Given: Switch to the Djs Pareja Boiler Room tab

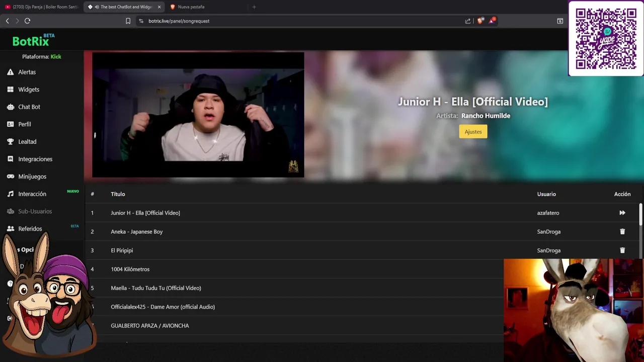Looking at the screenshot, I should (42, 7).
